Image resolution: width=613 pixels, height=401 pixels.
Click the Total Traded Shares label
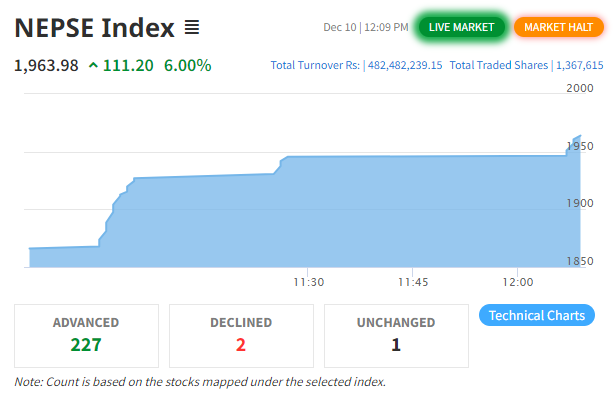[x=498, y=66]
